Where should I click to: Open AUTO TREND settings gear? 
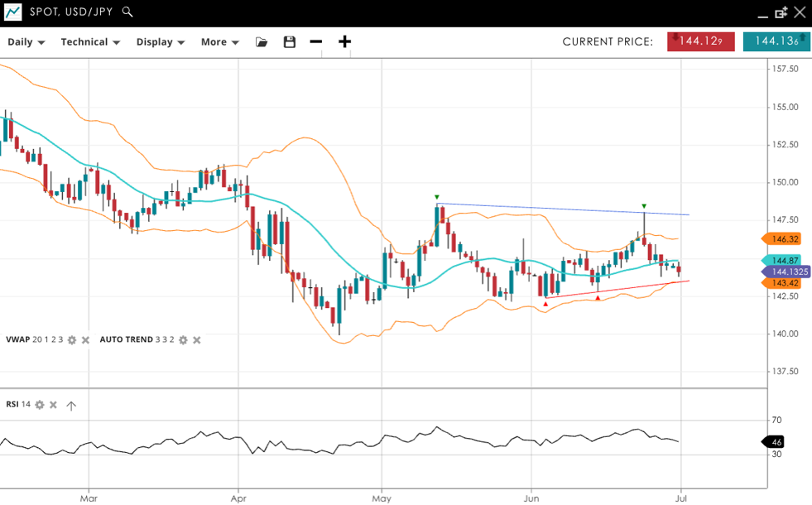click(183, 340)
